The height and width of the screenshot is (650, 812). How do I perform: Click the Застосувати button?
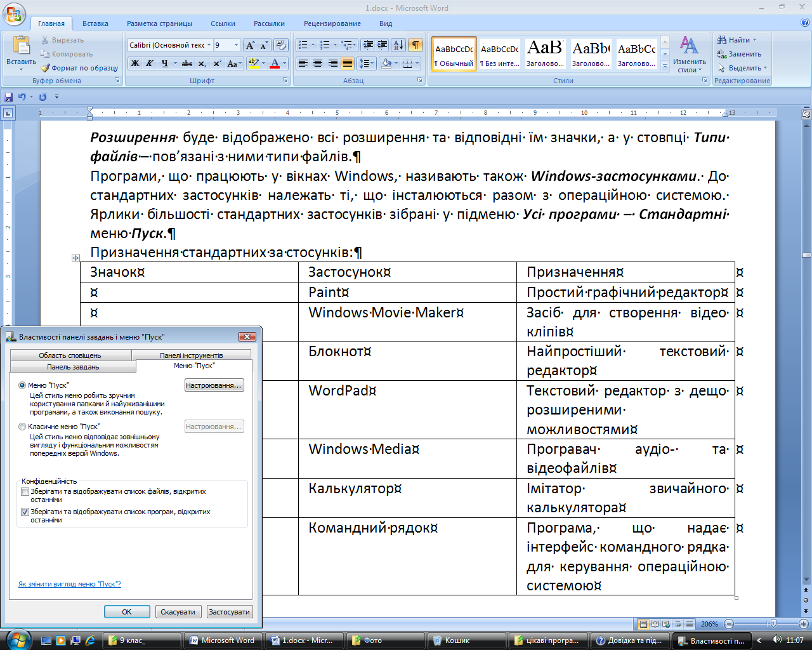pos(229,612)
